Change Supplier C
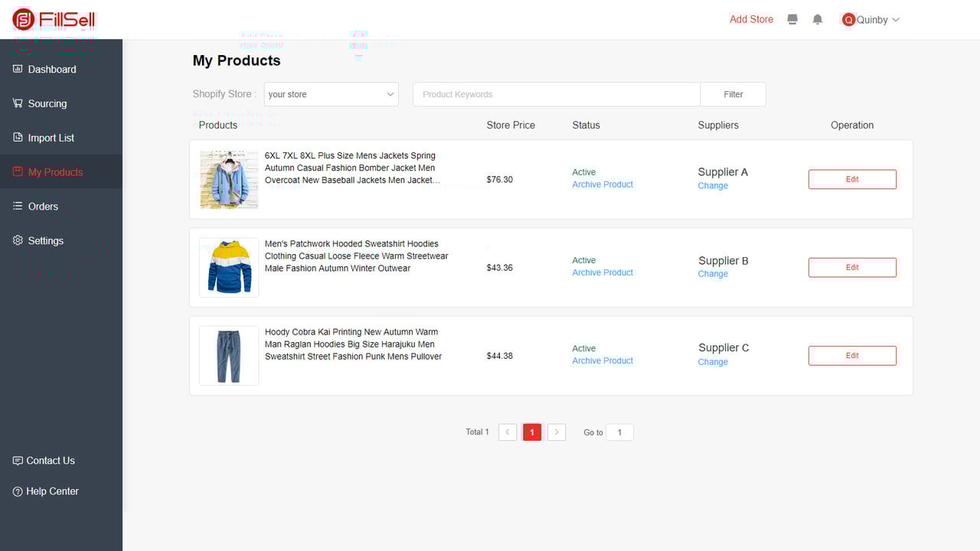This screenshot has width=980, height=551. [x=713, y=362]
